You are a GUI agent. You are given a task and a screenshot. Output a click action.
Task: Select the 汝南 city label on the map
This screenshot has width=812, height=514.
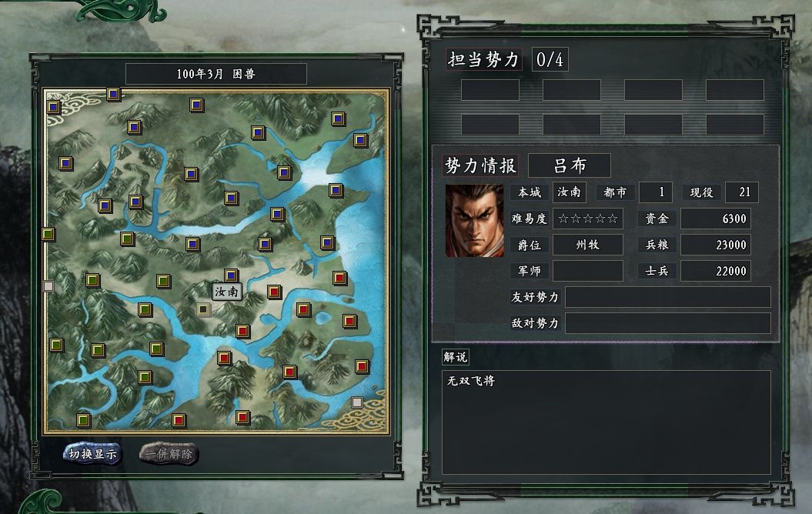(x=227, y=292)
